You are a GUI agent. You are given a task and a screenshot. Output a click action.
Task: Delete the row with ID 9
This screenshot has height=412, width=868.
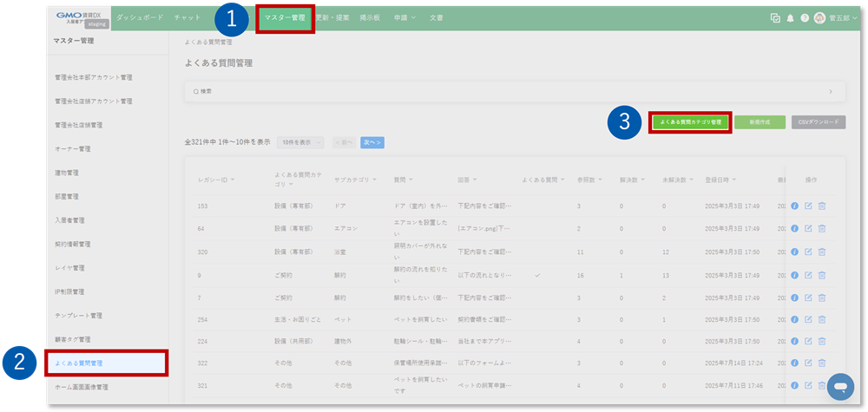coord(822,275)
